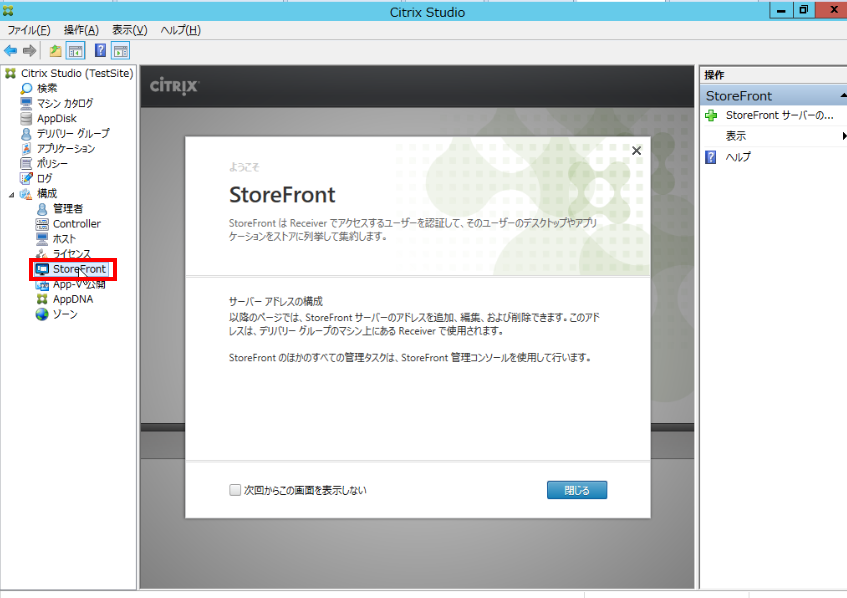Select the マシン カタログ node

[65, 103]
